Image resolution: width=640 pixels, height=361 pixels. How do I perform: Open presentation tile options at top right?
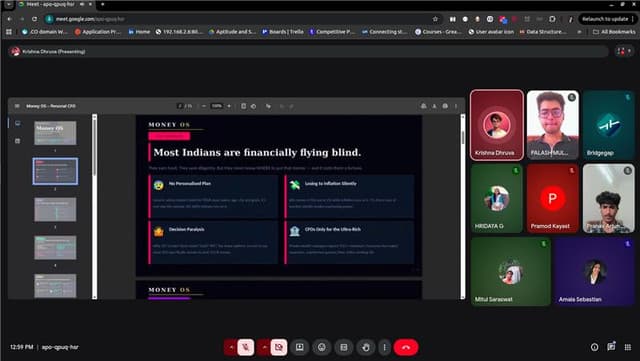[624, 51]
